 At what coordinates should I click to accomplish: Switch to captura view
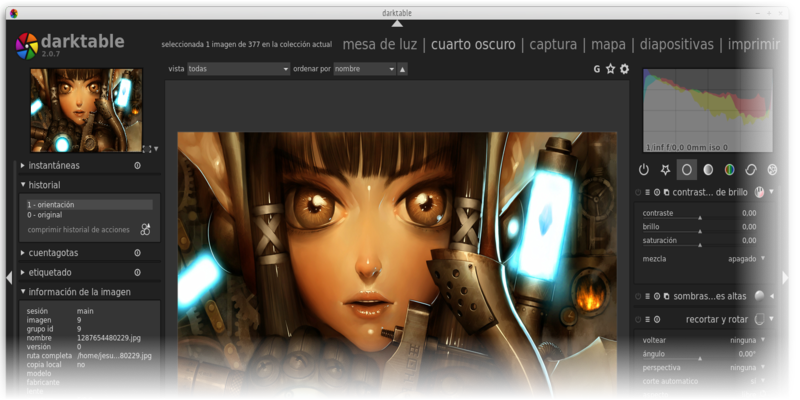pyautogui.click(x=553, y=44)
